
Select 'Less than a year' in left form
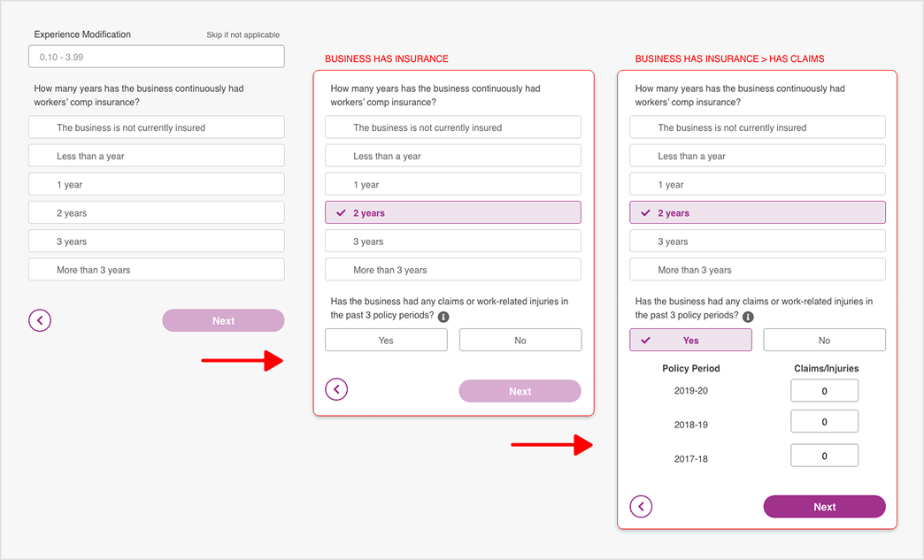pos(157,156)
